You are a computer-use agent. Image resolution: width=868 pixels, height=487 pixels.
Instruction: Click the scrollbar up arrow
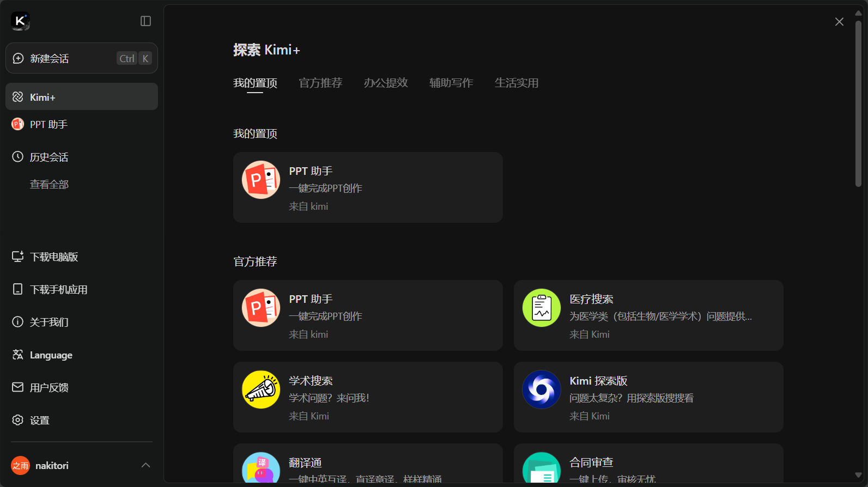[858, 13]
